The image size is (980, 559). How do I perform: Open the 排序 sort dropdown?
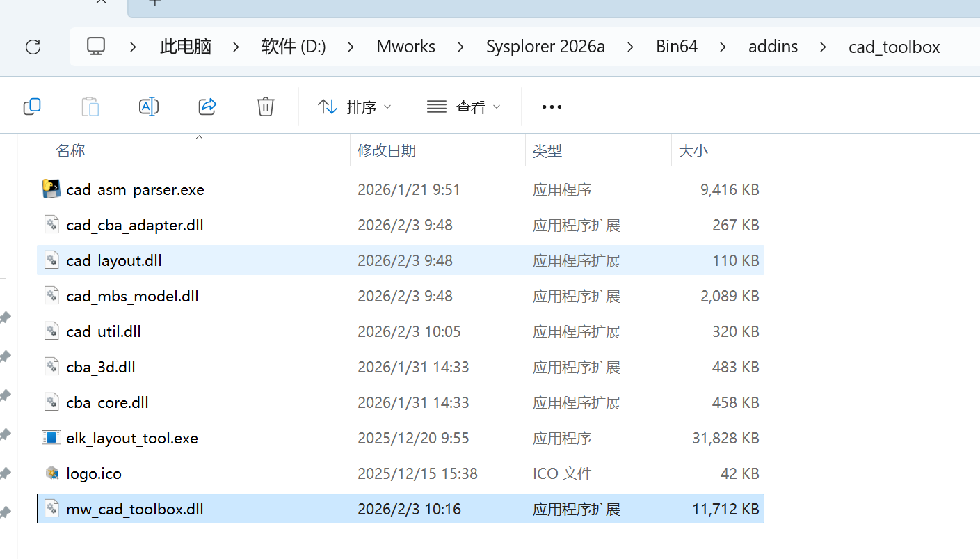coord(355,107)
